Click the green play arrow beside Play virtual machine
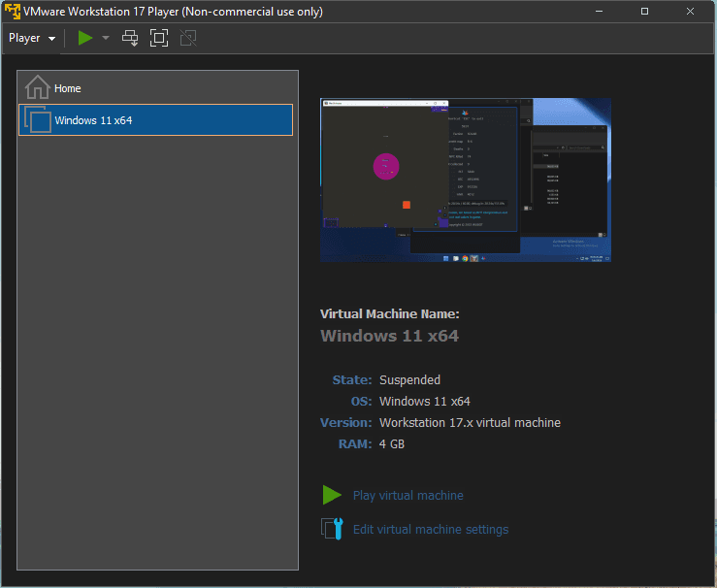 tap(332, 495)
